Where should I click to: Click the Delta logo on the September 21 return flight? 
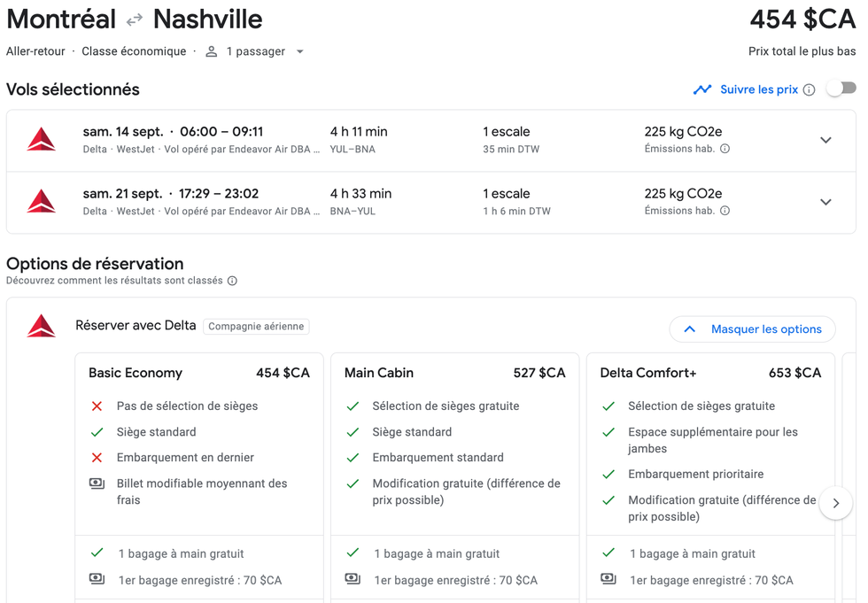[41, 201]
